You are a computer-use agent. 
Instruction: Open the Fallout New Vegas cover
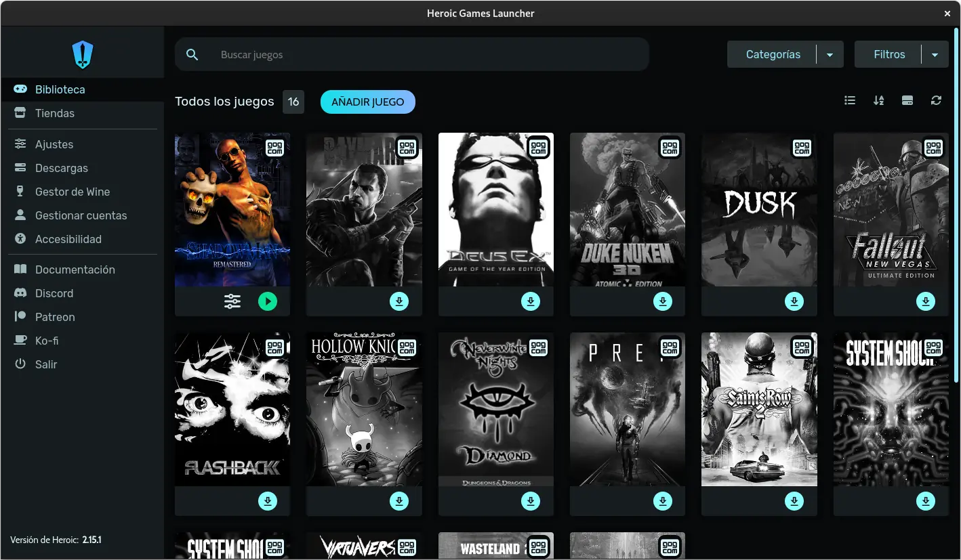point(891,209)
